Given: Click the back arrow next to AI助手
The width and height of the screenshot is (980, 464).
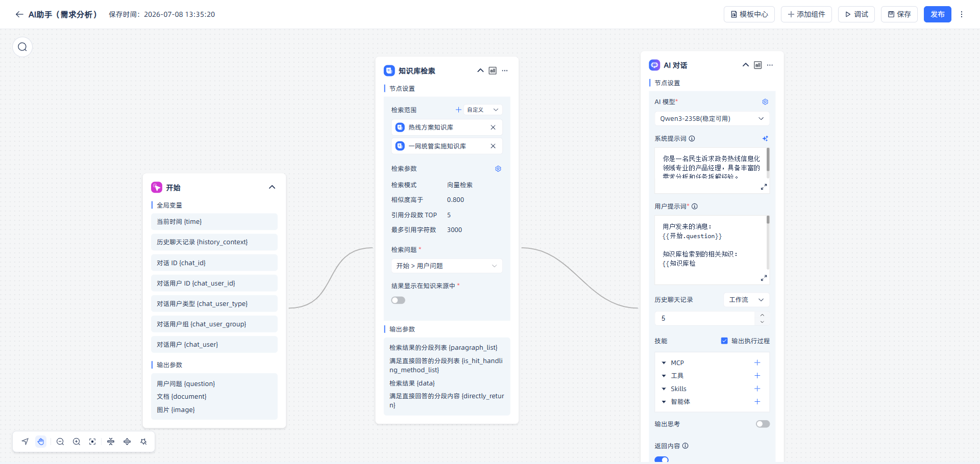Looking at the screenshot, I should (19, 14).
